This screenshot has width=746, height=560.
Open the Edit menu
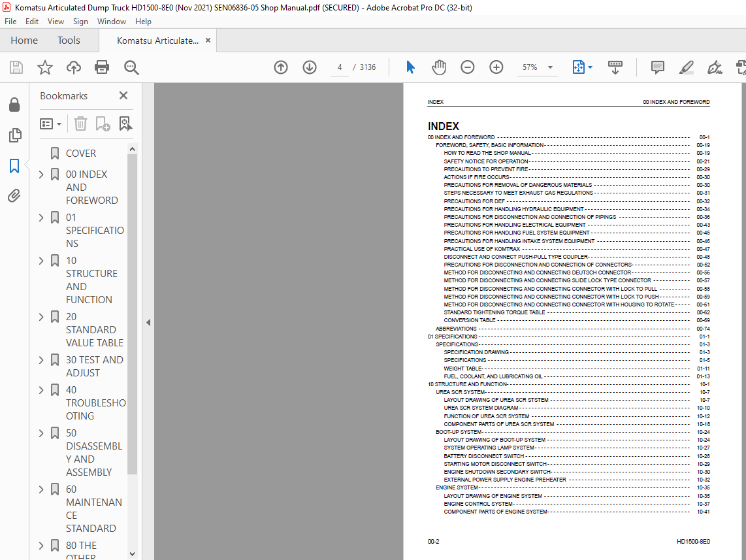32,22
